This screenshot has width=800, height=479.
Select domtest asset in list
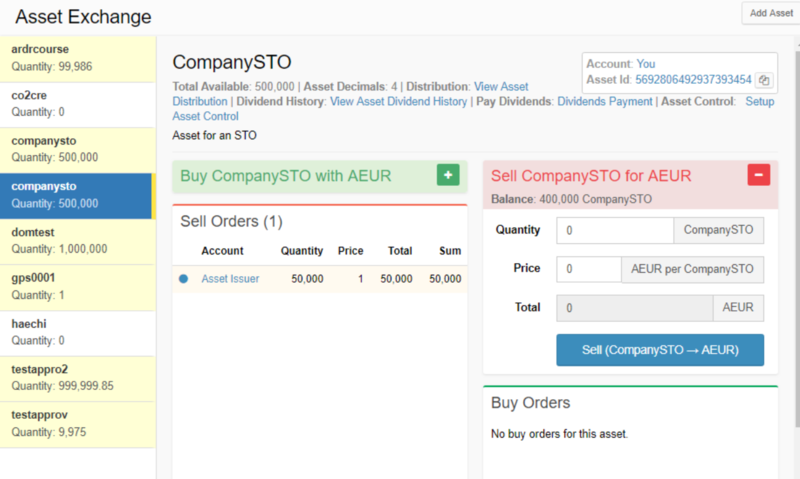coord(78,241)
